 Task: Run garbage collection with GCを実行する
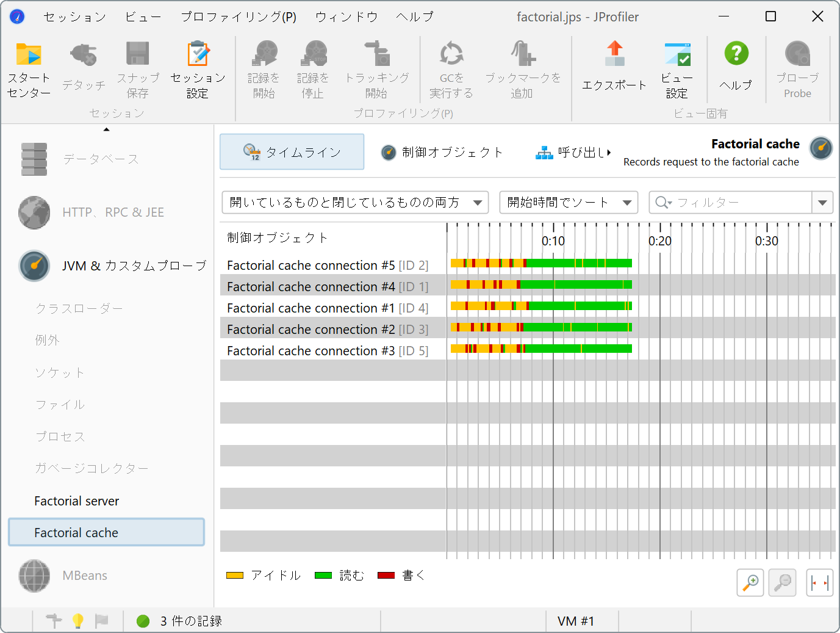point(451,54)
